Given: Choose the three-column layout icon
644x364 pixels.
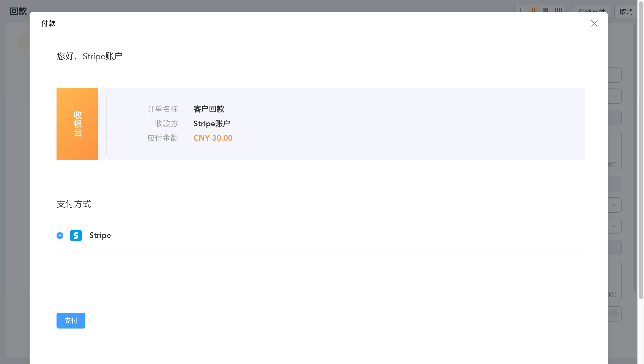Looking at the screenshot, I should pyautogui.click(x=546, y=9).
